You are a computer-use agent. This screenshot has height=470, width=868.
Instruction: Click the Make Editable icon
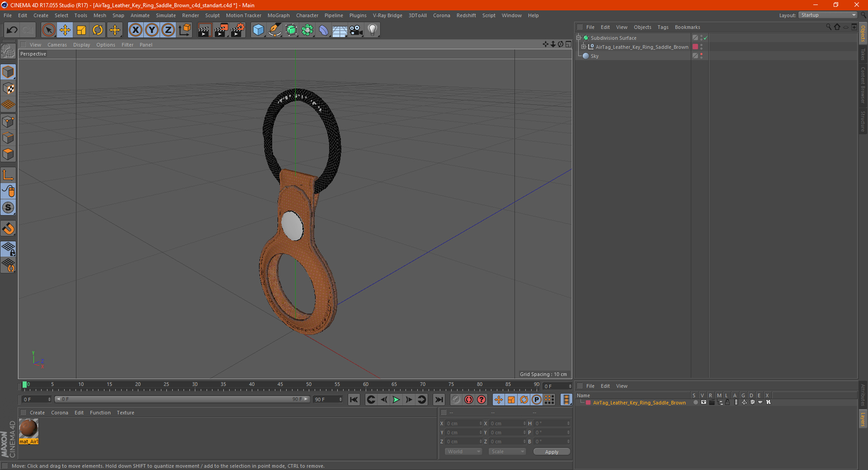click(8, 52)
